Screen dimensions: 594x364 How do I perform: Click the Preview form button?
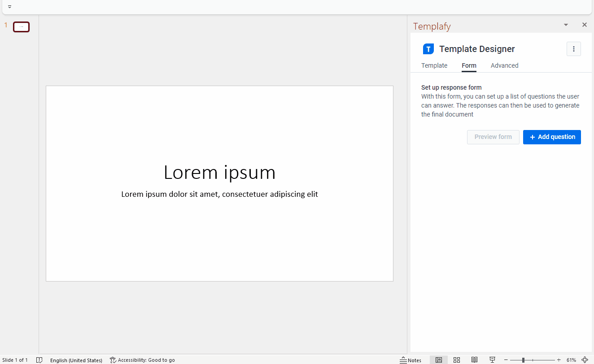[x=493, y=137]
